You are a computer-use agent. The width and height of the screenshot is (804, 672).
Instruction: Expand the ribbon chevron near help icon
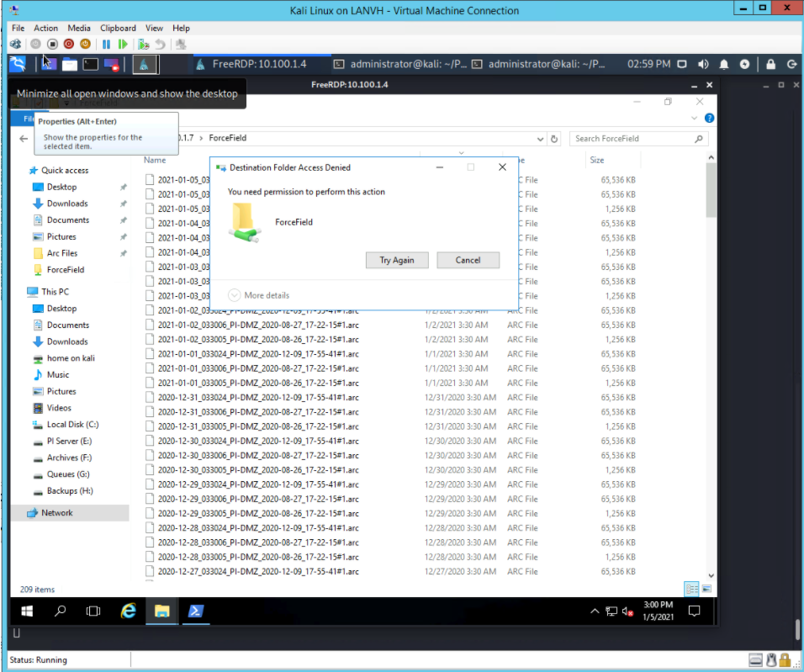[695, 118]
